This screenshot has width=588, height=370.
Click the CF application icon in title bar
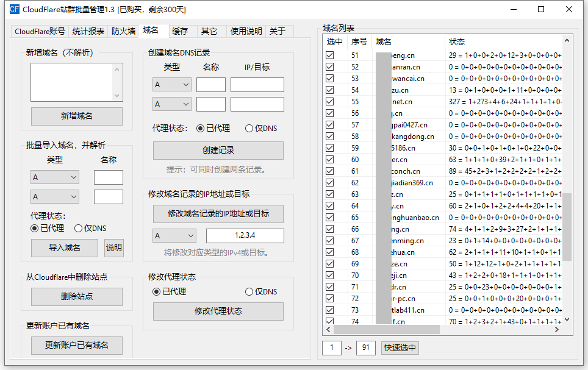(14, 9)
